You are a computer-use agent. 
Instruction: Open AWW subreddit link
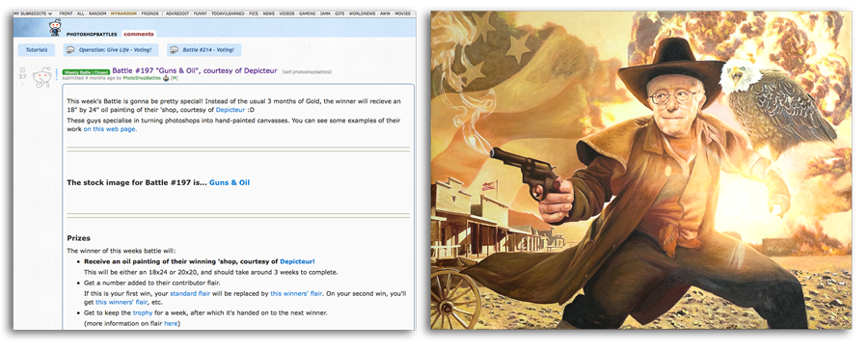(x=385, y=13)
